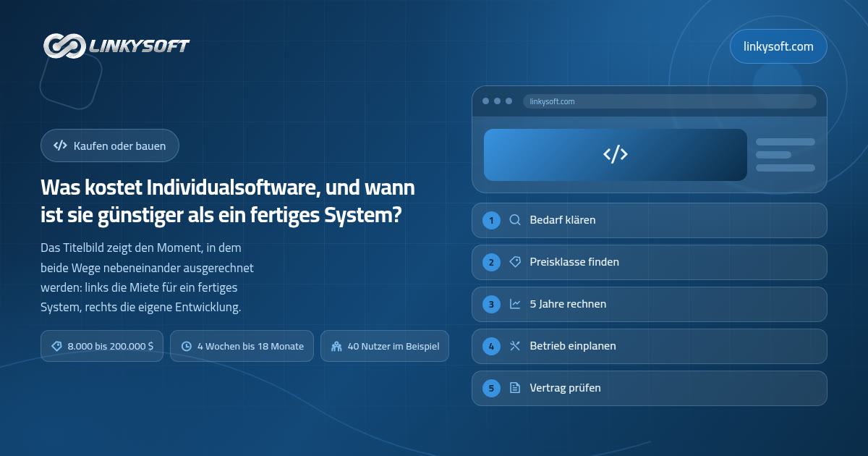This screenshot has height=456, width=868.
Task: Click the Kaufen oder bauen tag
Action: click(x=110, y=145)
